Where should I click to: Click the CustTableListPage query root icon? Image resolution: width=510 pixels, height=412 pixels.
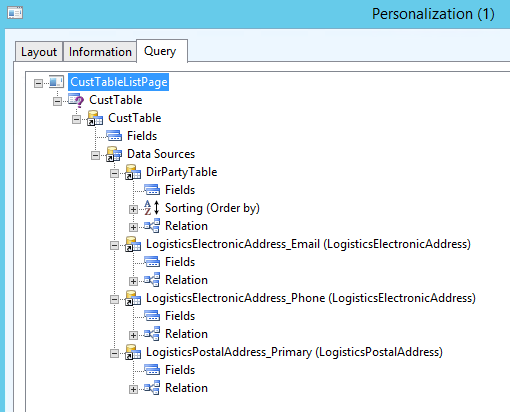click(56, 82)
